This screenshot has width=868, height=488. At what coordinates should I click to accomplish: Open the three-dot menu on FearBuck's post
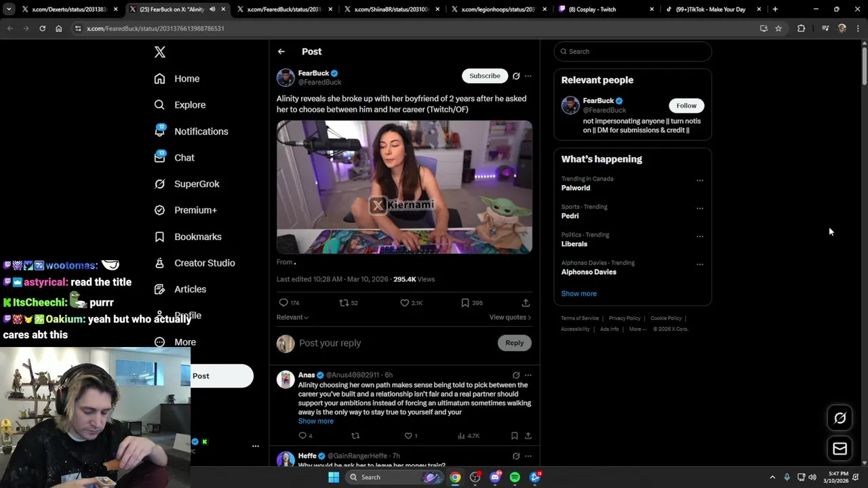point(528,76)
